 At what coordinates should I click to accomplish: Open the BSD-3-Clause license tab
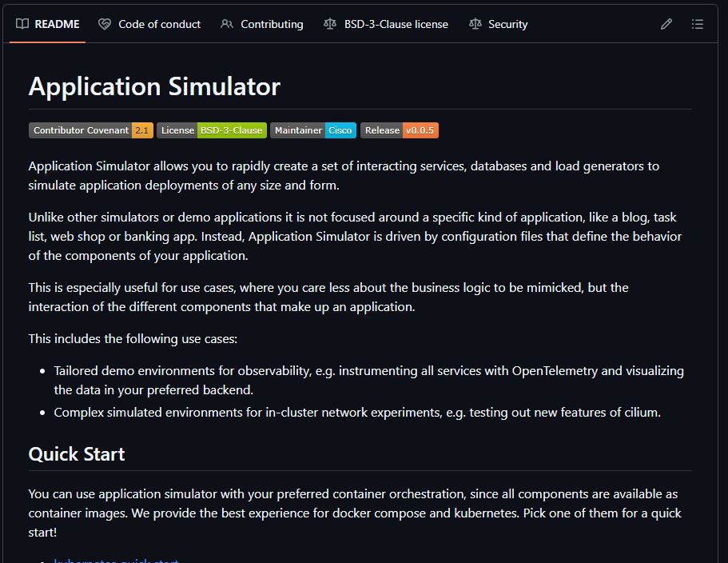point(396,24)
